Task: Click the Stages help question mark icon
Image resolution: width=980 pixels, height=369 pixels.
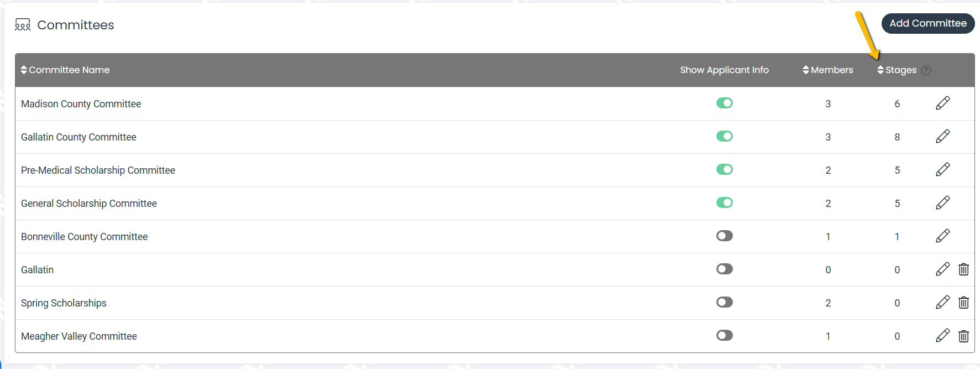Action: [926, 70]
